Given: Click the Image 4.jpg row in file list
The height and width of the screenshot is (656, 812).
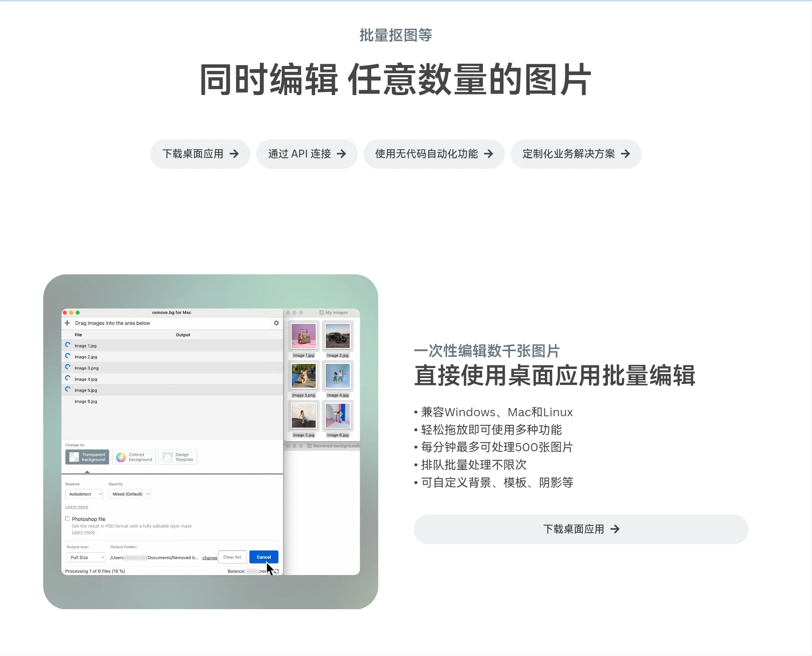Looking at the screenshot, I should click(x=172, y=379).
